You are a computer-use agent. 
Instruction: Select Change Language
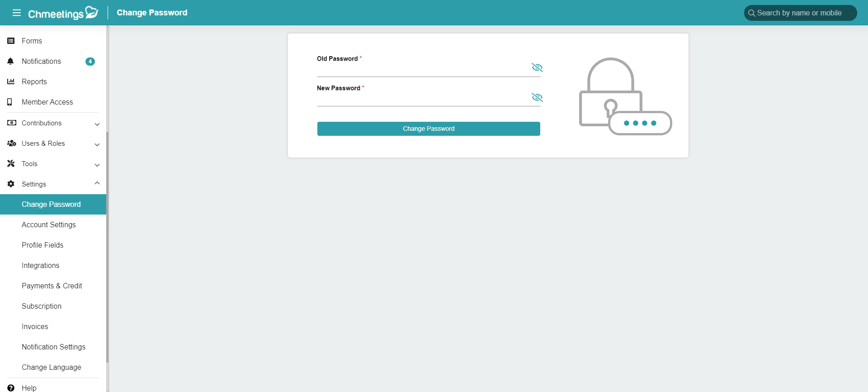[53, 367]
